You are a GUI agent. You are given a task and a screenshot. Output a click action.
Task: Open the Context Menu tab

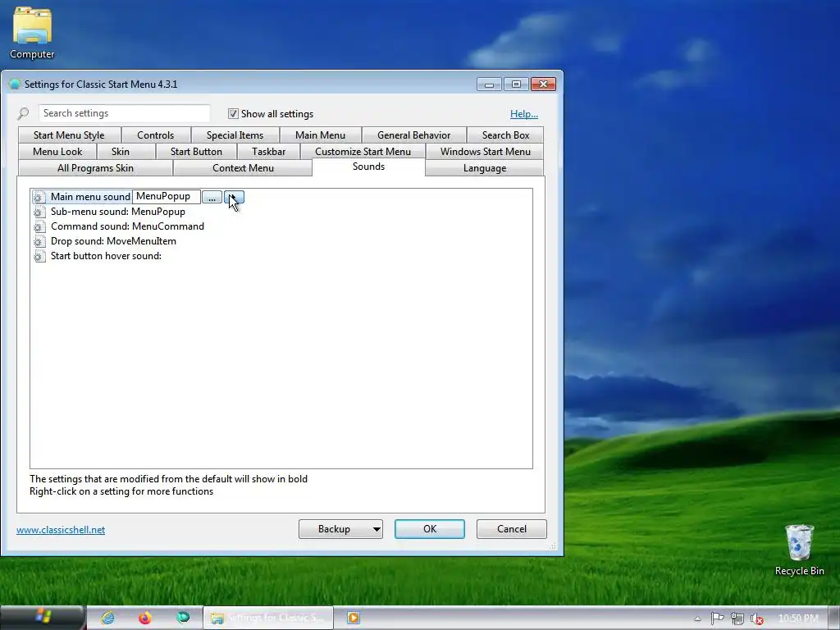(243, 168)
